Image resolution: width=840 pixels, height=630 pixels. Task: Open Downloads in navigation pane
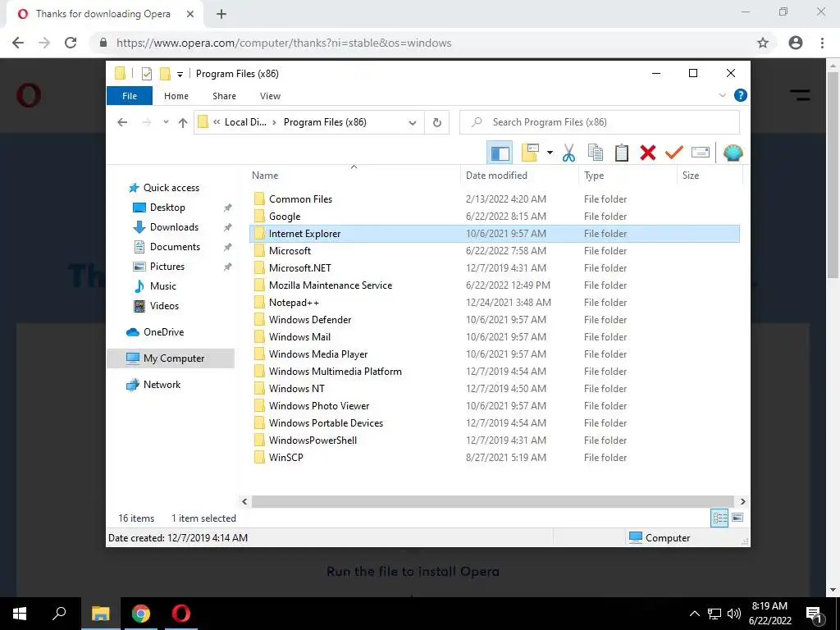pyautogui.click(x=174, y=227)
